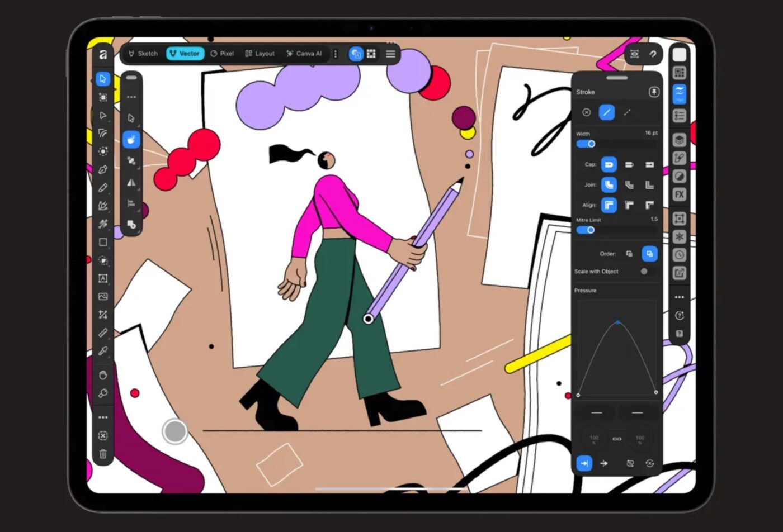Pick the eyedropper Colour Picker tool

103,351
